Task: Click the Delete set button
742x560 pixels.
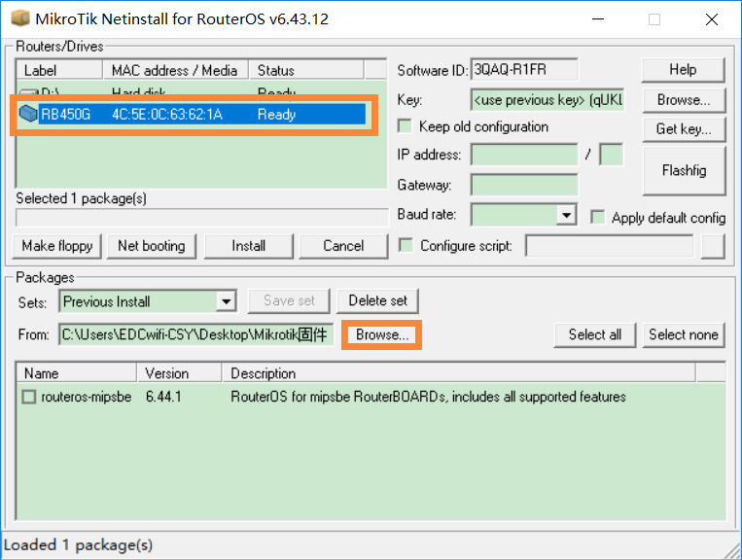Action: (x=377, y=300)
